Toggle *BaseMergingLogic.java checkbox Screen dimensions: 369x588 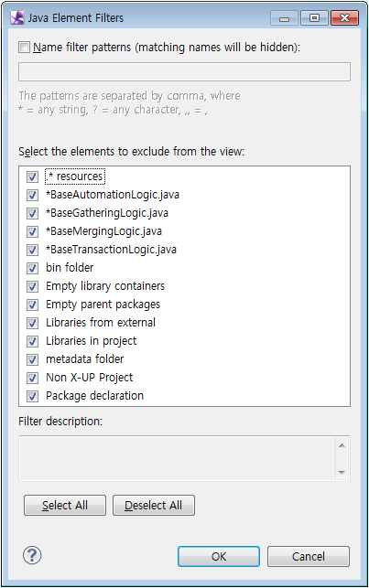32,231
